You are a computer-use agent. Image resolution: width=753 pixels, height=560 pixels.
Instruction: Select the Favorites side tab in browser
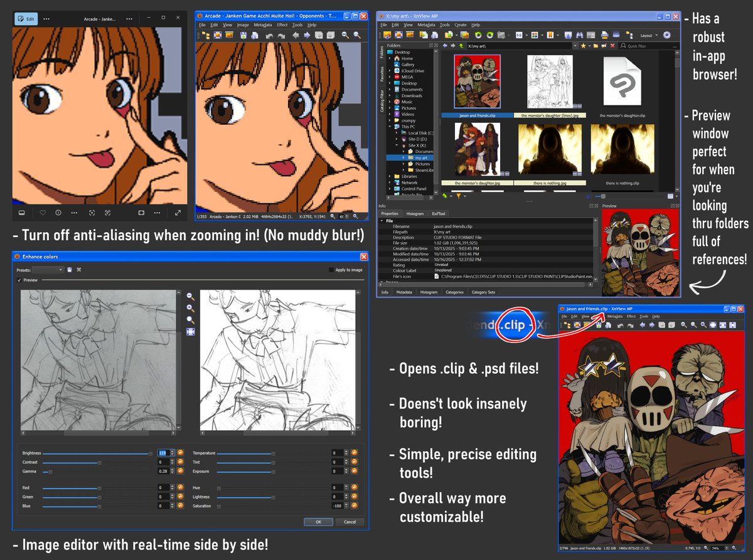[x=382, y=74]
